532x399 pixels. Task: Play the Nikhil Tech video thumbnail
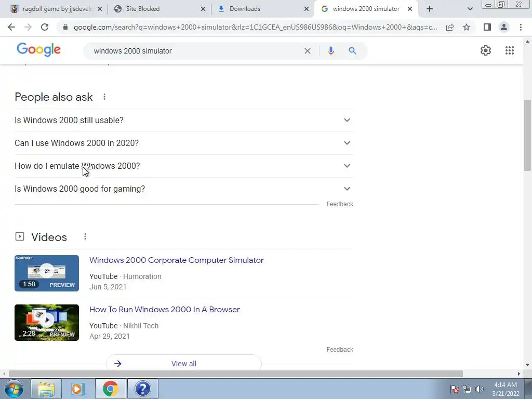point(47,323)
